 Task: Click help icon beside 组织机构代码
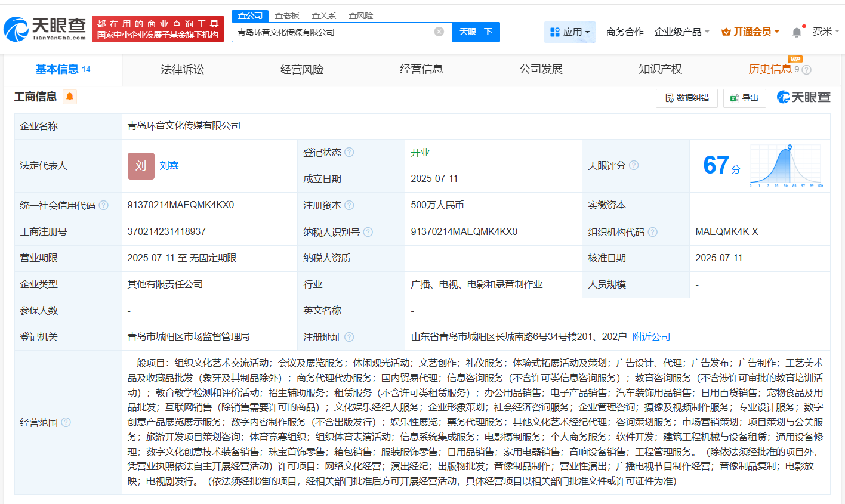[x=653, y=232]
